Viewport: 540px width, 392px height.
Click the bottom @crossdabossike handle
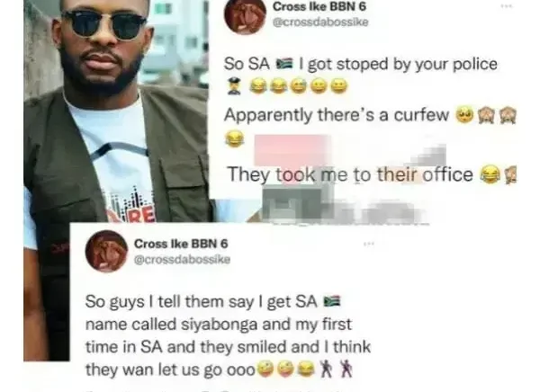pyautogui.click(x=182, y=259)
